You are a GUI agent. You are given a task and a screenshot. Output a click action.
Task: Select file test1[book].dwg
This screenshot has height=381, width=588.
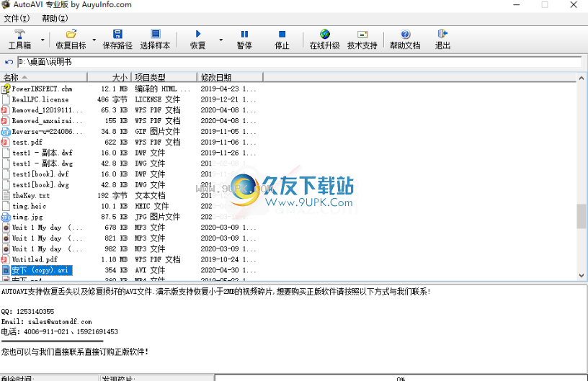[x=40, y=184]
